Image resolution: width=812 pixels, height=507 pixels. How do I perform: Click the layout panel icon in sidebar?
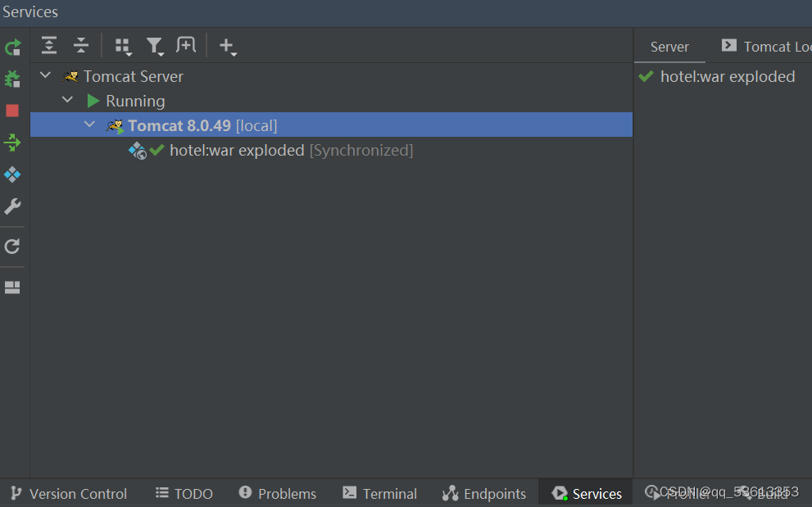pos(12,287)
